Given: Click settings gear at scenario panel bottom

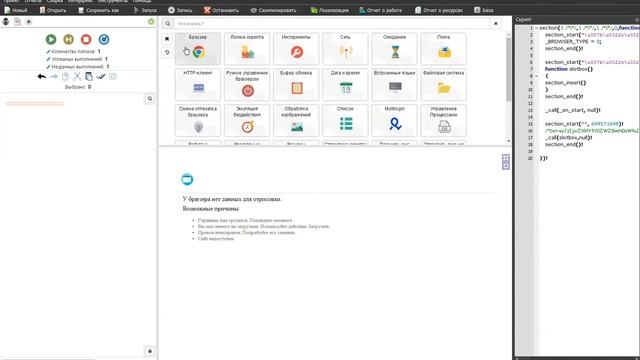Looking at the screenshot, I should tap(150, 351).
